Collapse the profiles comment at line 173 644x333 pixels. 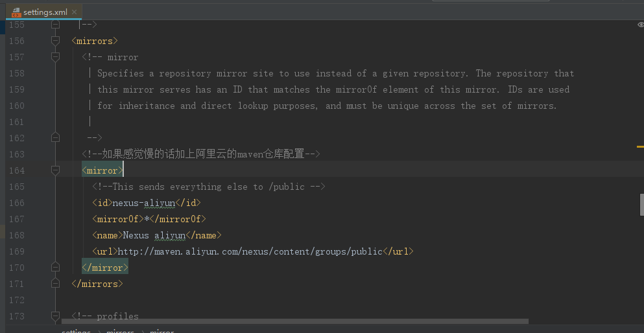pos(55,316)
